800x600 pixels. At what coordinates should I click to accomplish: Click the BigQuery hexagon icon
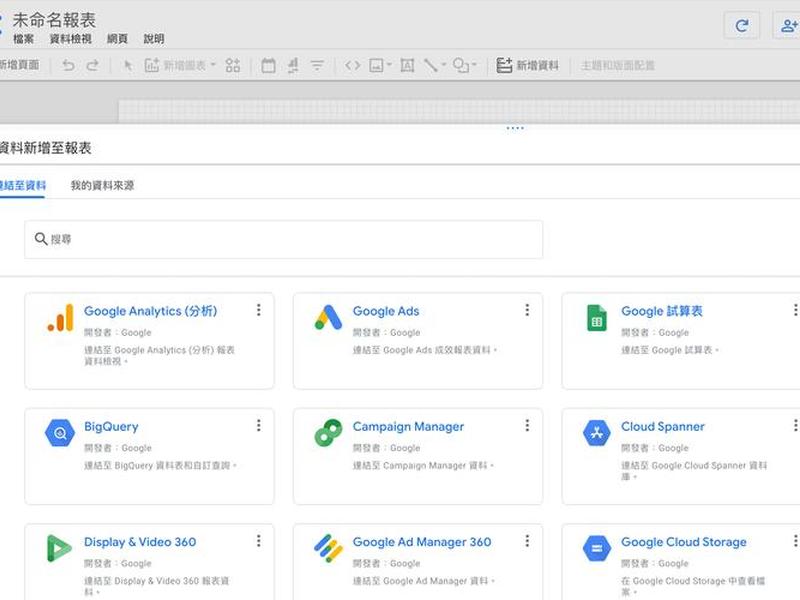pos(60,433)
